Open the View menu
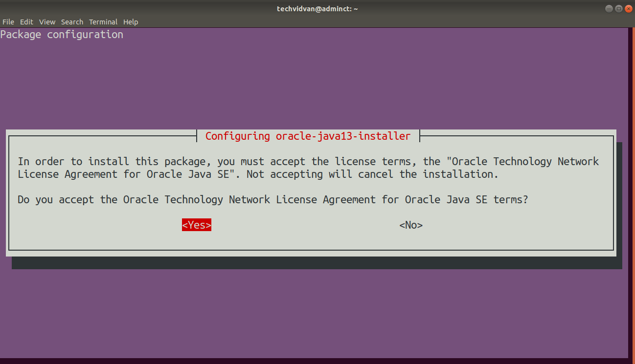 click(47, 21)
